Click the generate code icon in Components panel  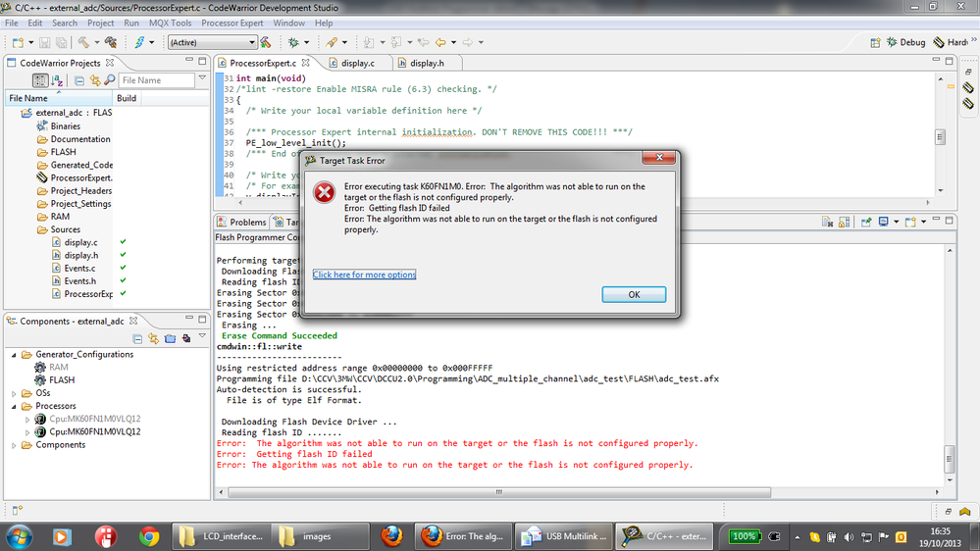(186, 338)
